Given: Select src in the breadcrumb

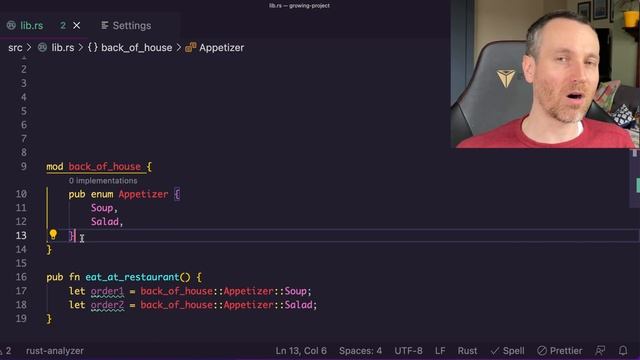Looking at the screenshot, I should pyautogui.click(x=15, y=48).
